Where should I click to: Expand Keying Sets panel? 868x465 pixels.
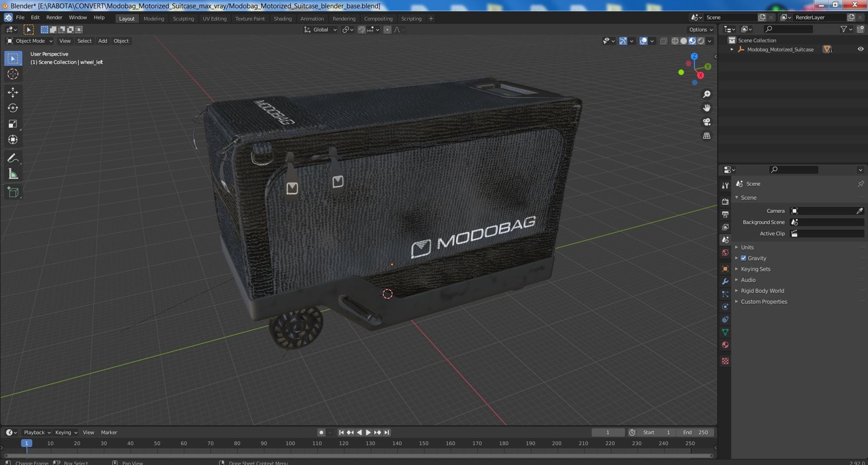755,269
